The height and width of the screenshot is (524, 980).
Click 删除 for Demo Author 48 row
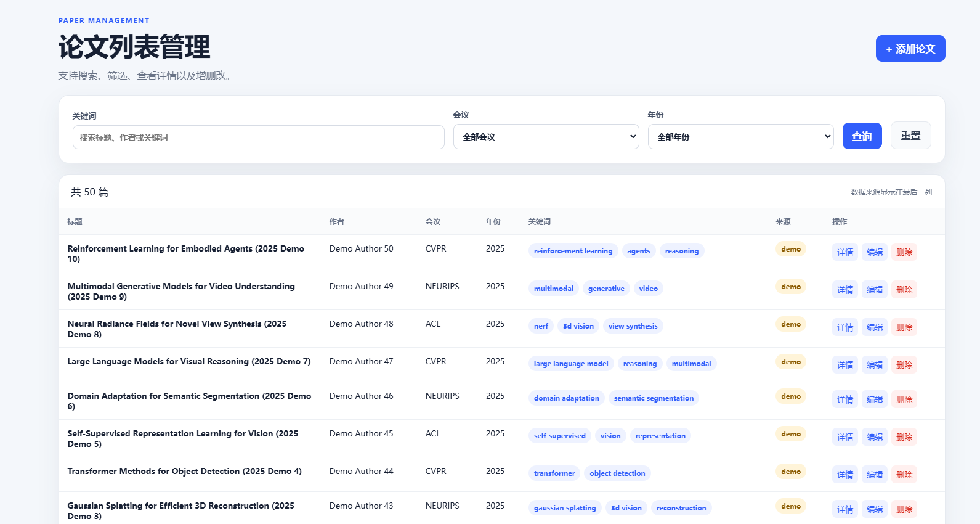(x=904, y=327)
